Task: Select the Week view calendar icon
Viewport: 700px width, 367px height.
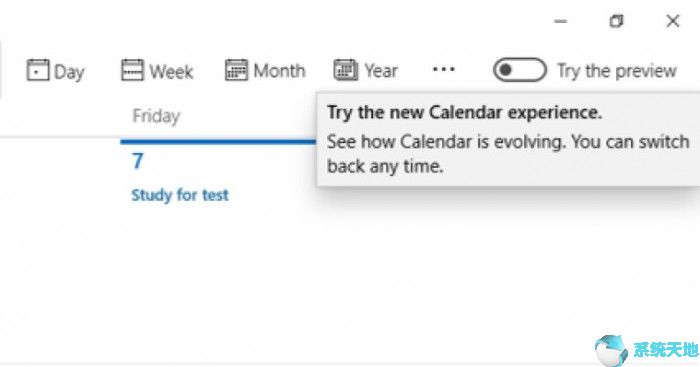Action: point(133,70)
